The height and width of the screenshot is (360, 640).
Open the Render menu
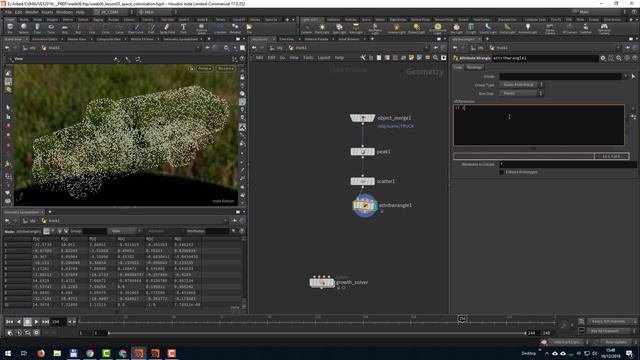31,12
